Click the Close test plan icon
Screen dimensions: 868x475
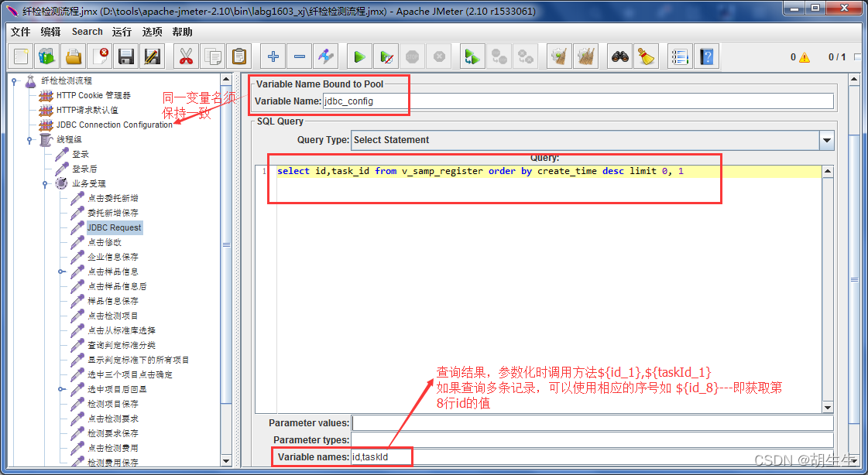[x=100, y=56]
